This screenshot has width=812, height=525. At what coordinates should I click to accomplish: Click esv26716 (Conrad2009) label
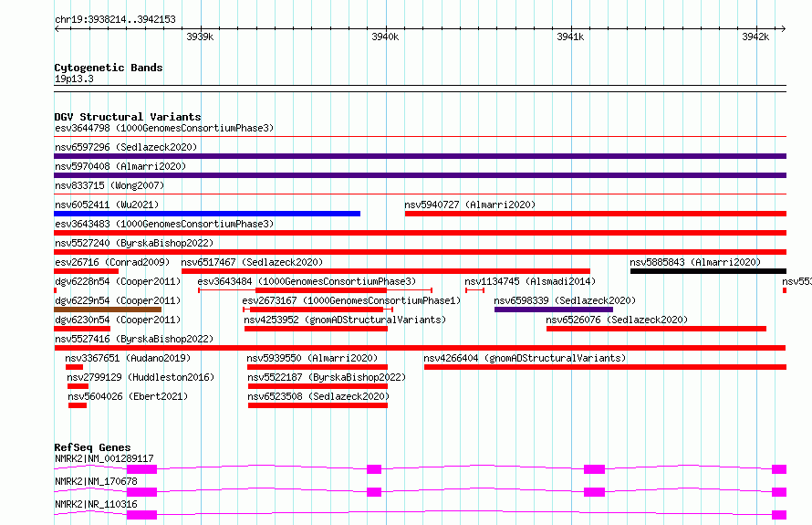click(112, 262)
